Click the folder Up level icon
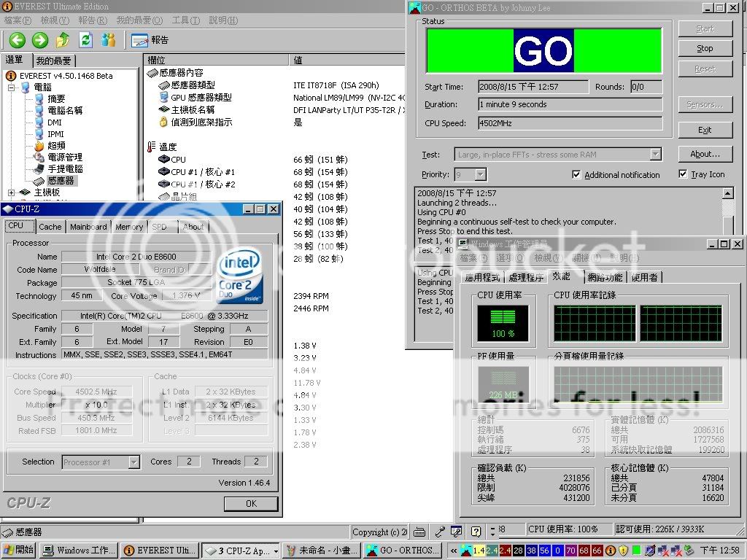Screen dimensions: 747x560 pyautogui.click(x=63, y=40)
